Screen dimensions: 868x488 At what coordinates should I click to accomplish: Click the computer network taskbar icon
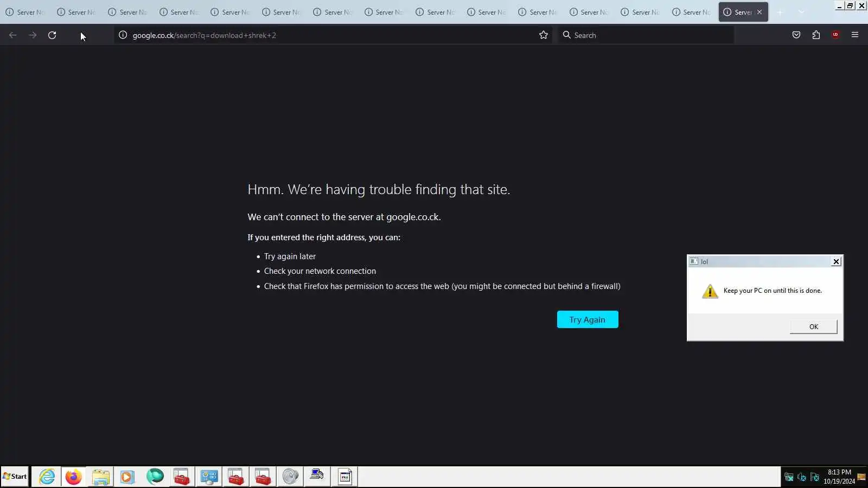[317, 477]
